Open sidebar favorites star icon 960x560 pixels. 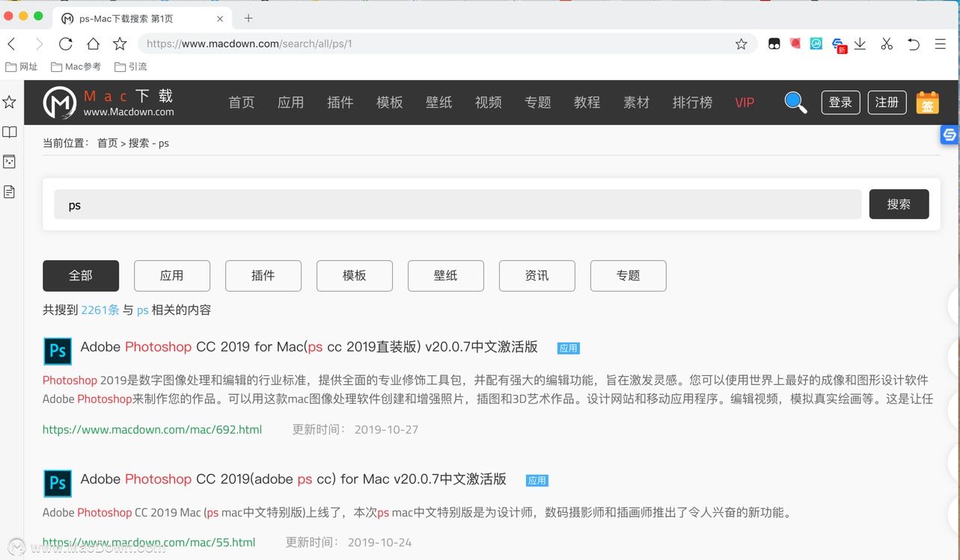click(10, 102)
